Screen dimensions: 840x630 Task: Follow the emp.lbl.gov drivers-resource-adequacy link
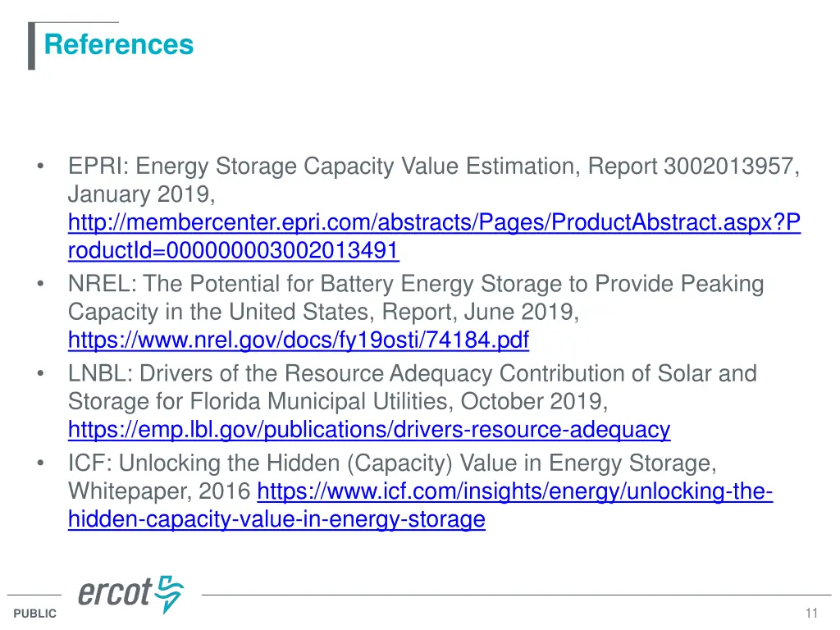point(368,429)
